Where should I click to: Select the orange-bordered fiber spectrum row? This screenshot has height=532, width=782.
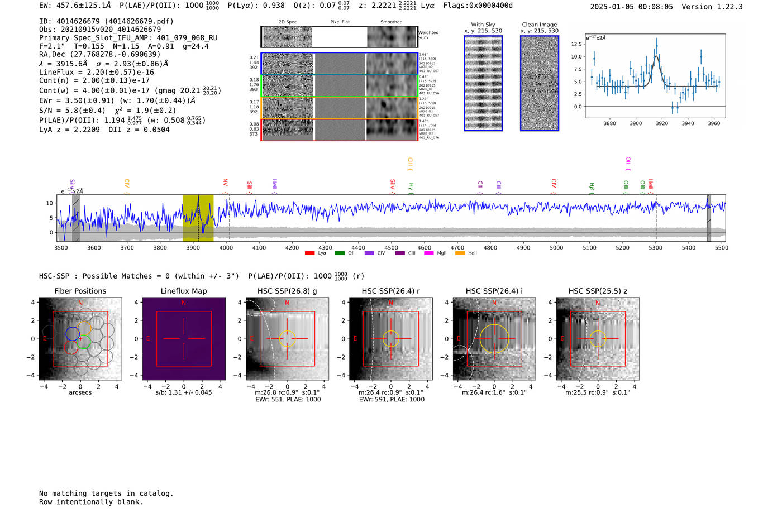[x=339, y=107]
